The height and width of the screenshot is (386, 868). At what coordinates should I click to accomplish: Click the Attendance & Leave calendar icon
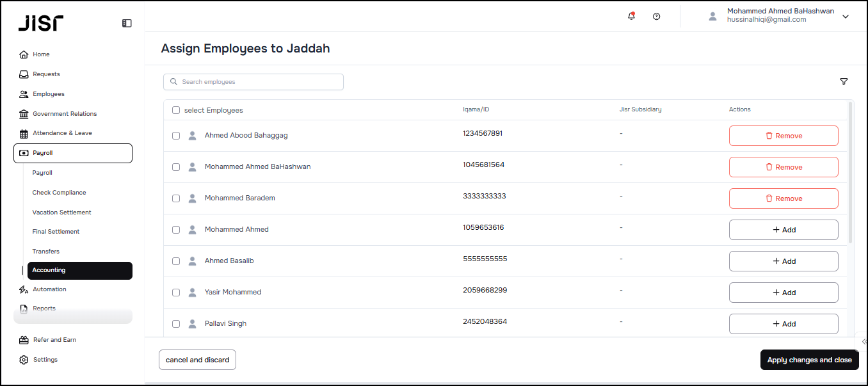pos(24,134)
